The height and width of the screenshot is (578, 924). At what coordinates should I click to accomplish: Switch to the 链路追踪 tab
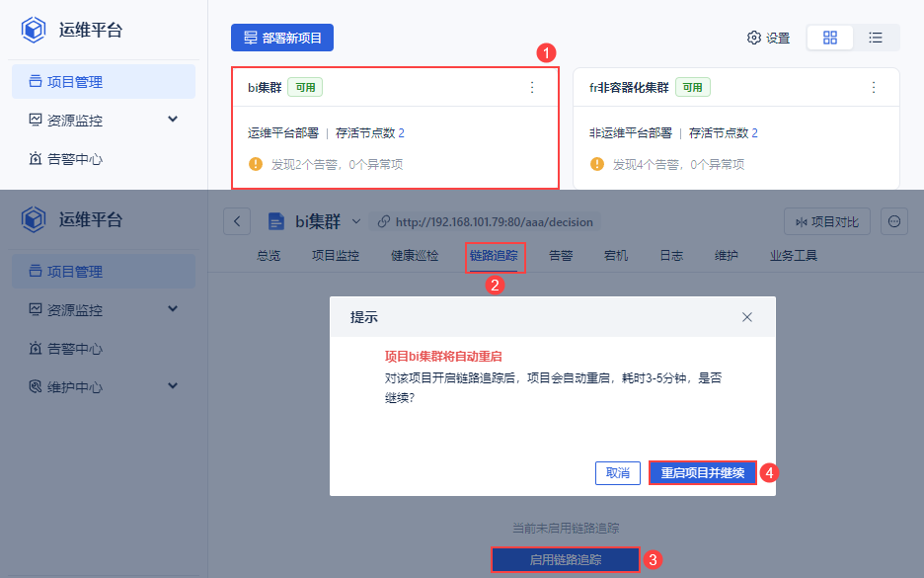point(494,255)
